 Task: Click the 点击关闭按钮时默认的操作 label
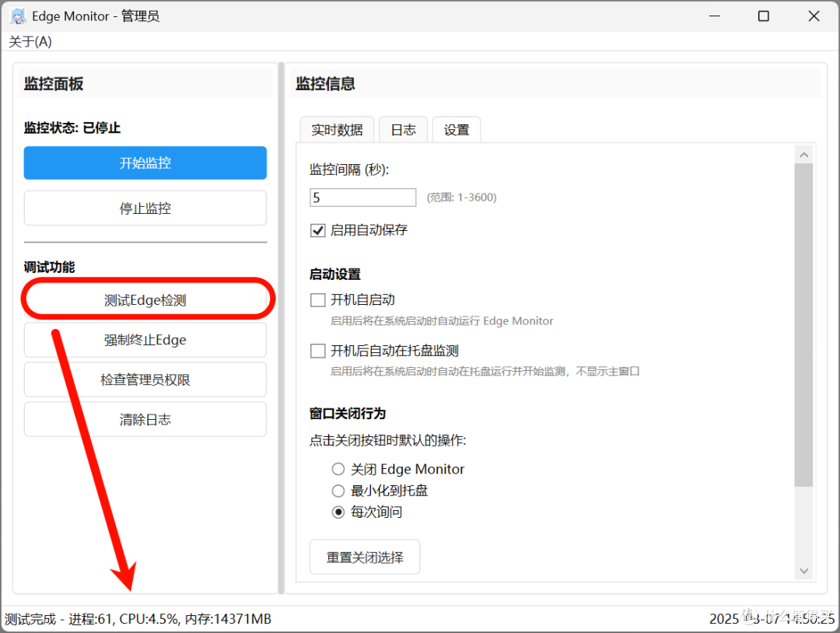(388, 440)
